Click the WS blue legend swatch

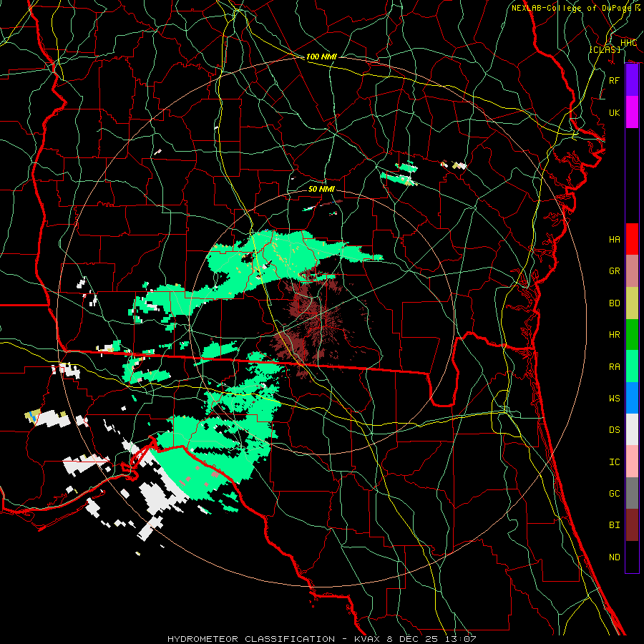[632, 398]
